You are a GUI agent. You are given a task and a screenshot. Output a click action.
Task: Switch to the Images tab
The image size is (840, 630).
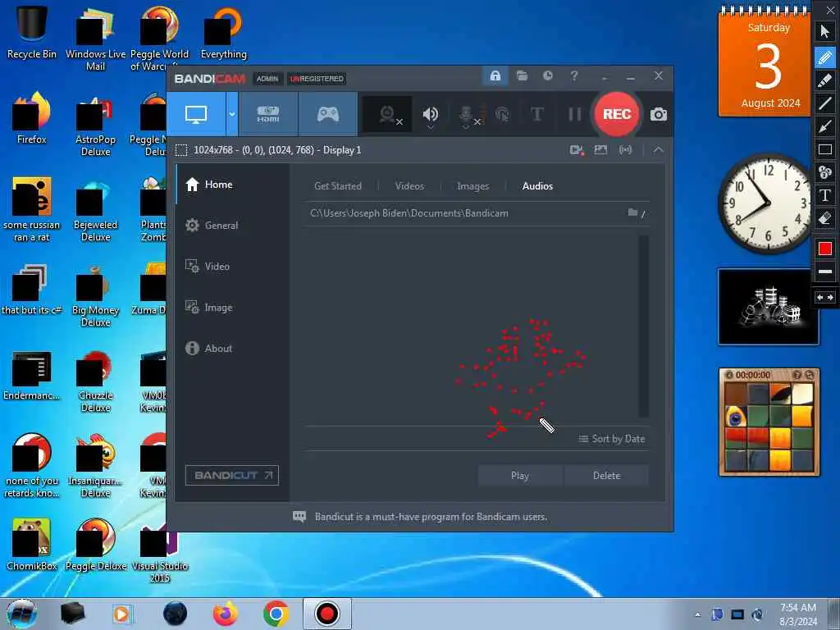coord(473,186)
